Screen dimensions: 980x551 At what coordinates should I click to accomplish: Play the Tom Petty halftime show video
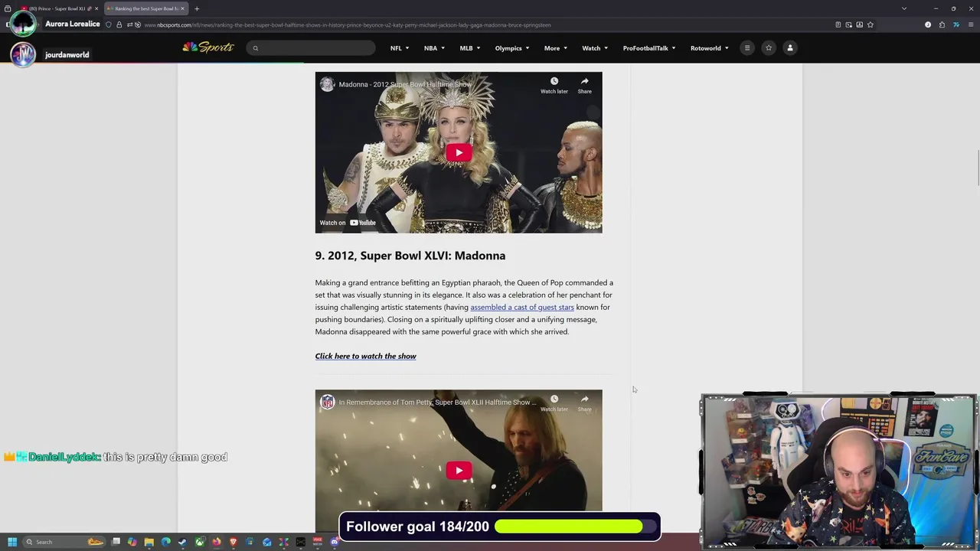459,470
